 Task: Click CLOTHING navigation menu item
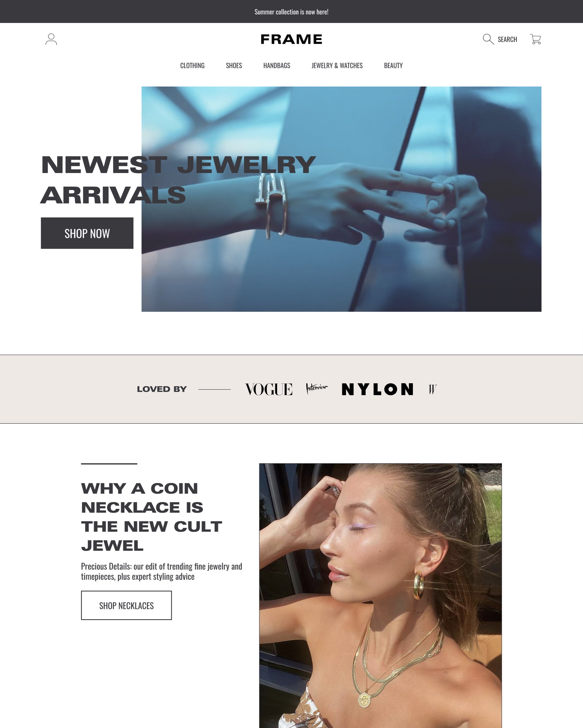coord(192,65)
